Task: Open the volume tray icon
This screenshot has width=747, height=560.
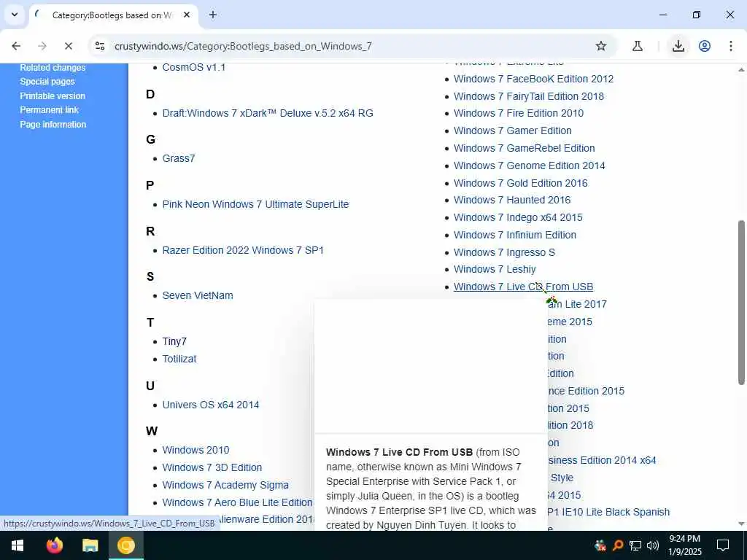Action: click(653, 545)
